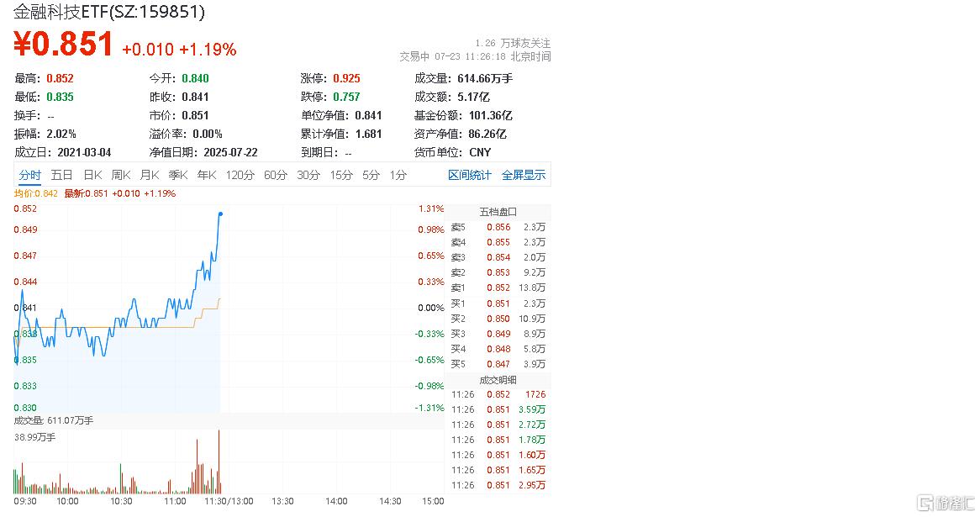Select the 30分 interval tab
Screen dimensions: 980x517
pyautogui.click(x=308, y=175)
